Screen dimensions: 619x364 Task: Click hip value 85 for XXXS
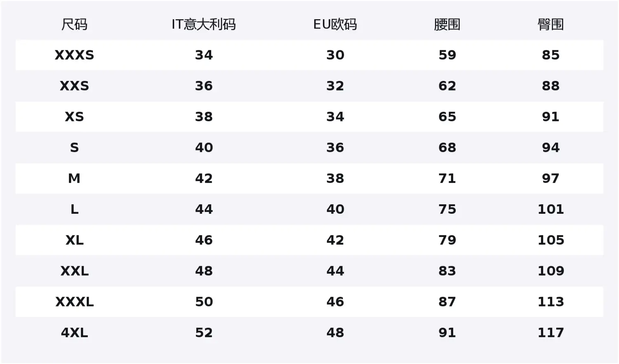[x=550, y=55]
